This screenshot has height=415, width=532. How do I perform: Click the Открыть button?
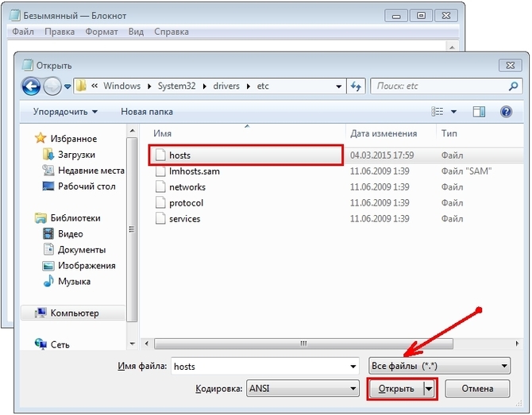point(395,389)
